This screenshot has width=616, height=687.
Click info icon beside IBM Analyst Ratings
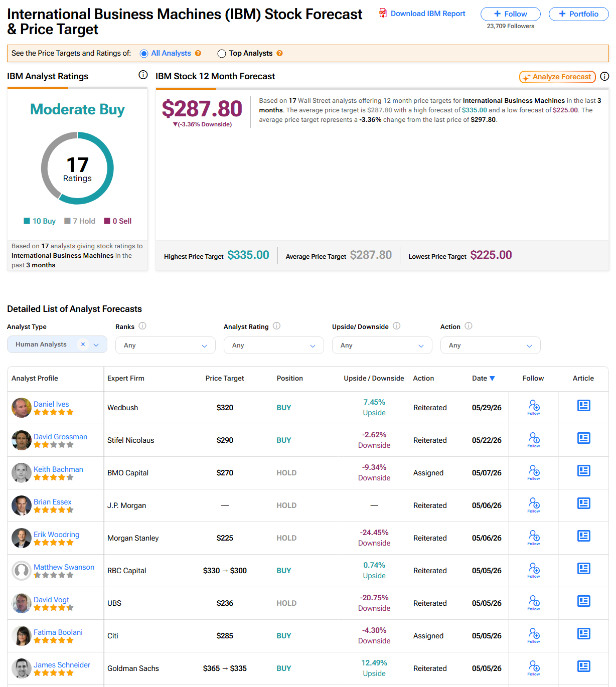coord(143,75)
